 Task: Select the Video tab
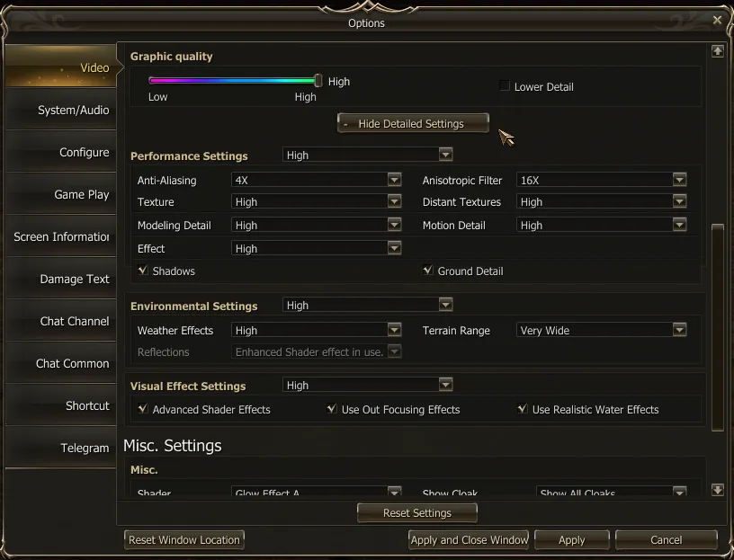(x=61, y=67)
